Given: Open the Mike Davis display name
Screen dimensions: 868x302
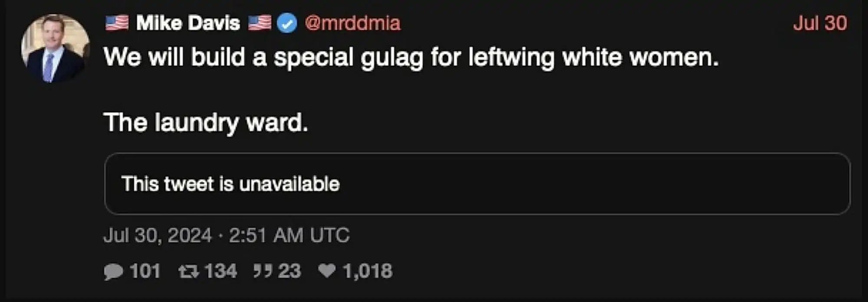Looking at the screenshot, I should 188,23.
